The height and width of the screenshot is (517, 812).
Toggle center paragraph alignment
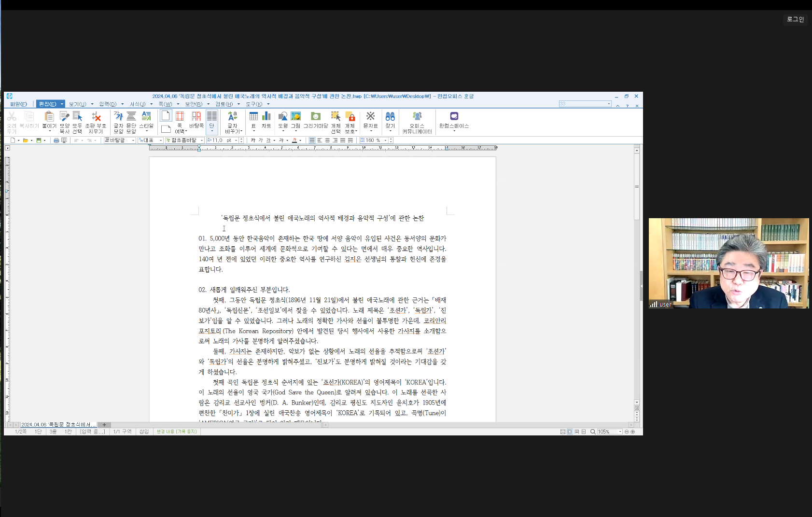(x=327, y=140)
